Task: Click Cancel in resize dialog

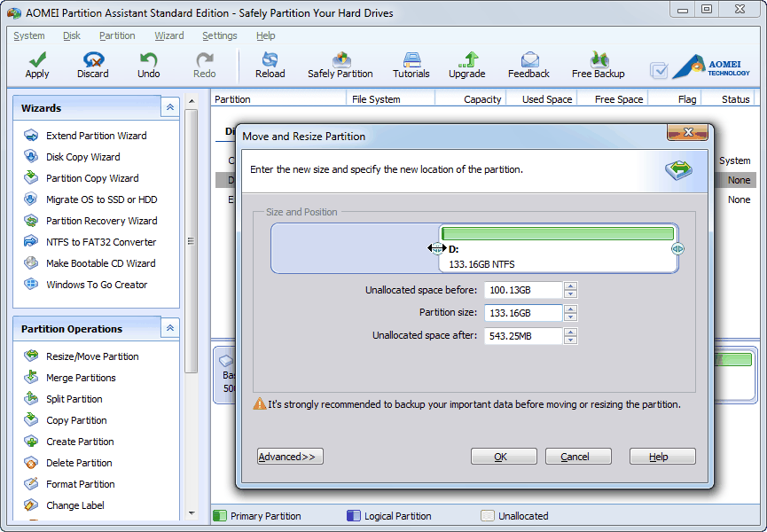Action: [578, 457]
